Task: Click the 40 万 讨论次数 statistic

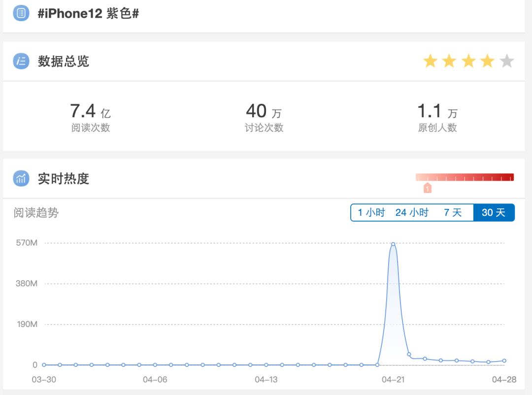Action: tap(264, 118)
